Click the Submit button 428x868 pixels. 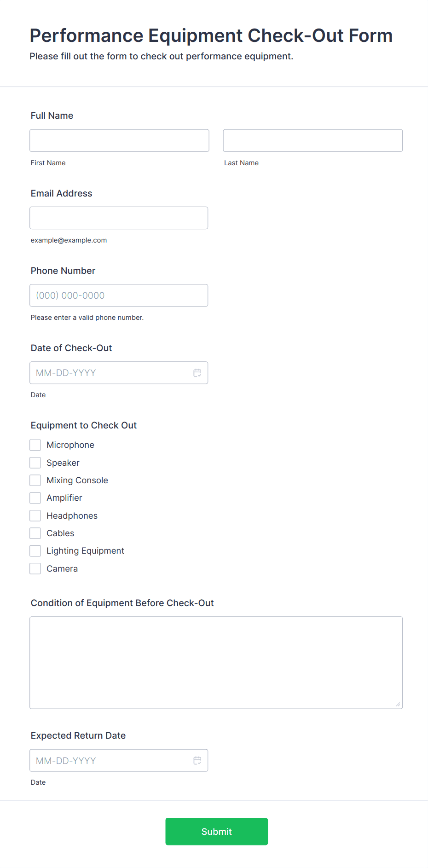click(x=216, y=831)
